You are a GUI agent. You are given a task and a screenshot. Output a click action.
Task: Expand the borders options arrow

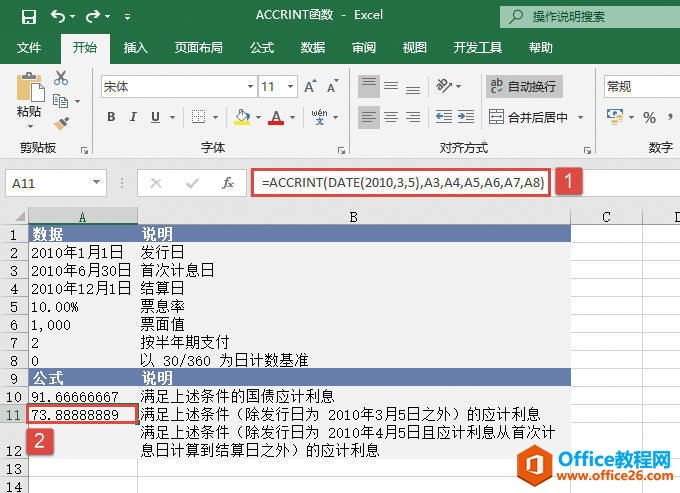tap(215, 117)
